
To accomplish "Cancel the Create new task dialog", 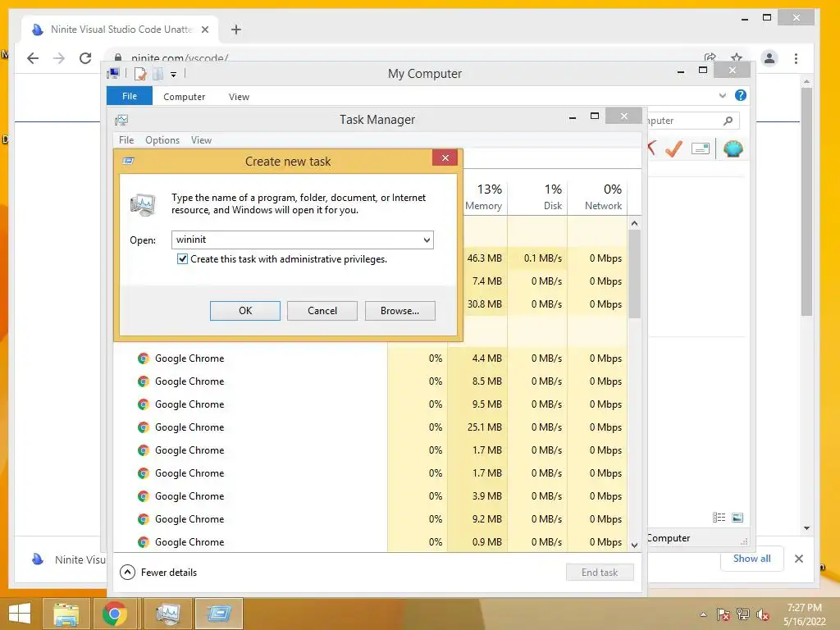I will click(322, 311).
